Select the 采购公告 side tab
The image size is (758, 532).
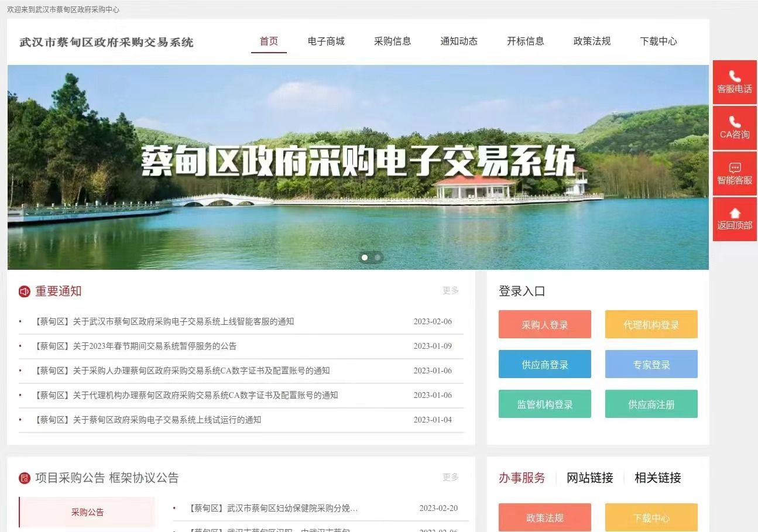click(x=87, y=512)
